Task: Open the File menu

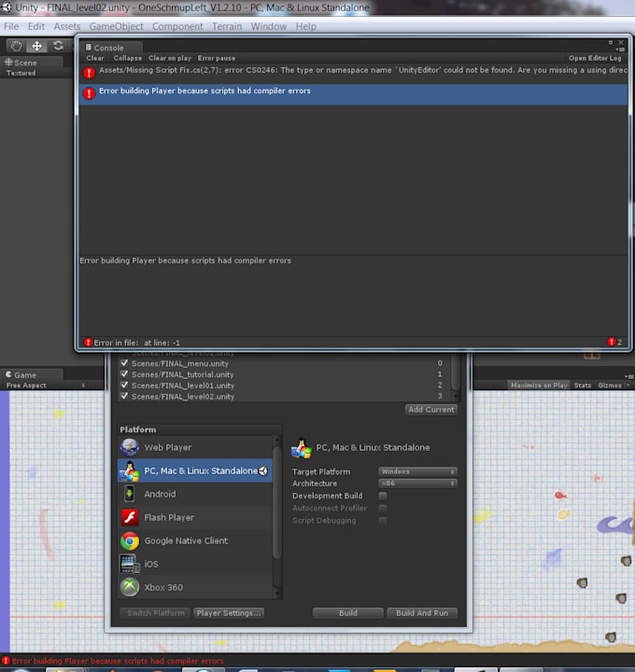Action: (11, 26)
